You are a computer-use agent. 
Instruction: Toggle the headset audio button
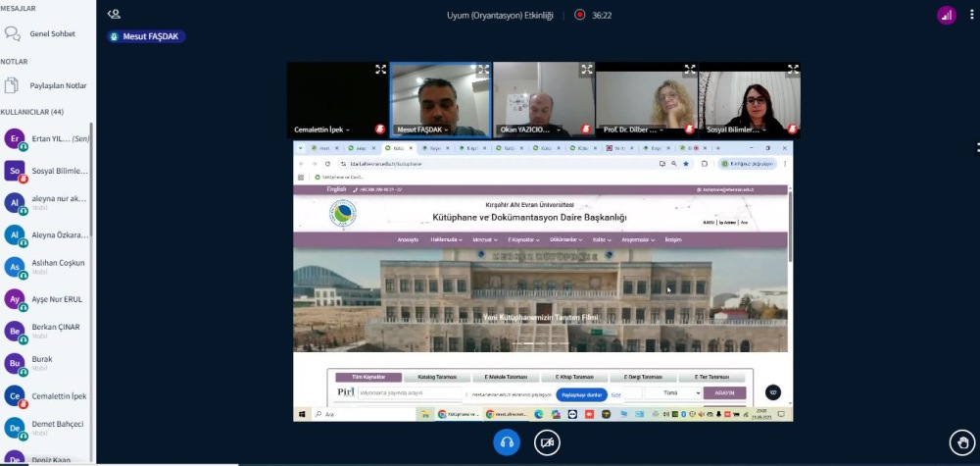point(507,442)
